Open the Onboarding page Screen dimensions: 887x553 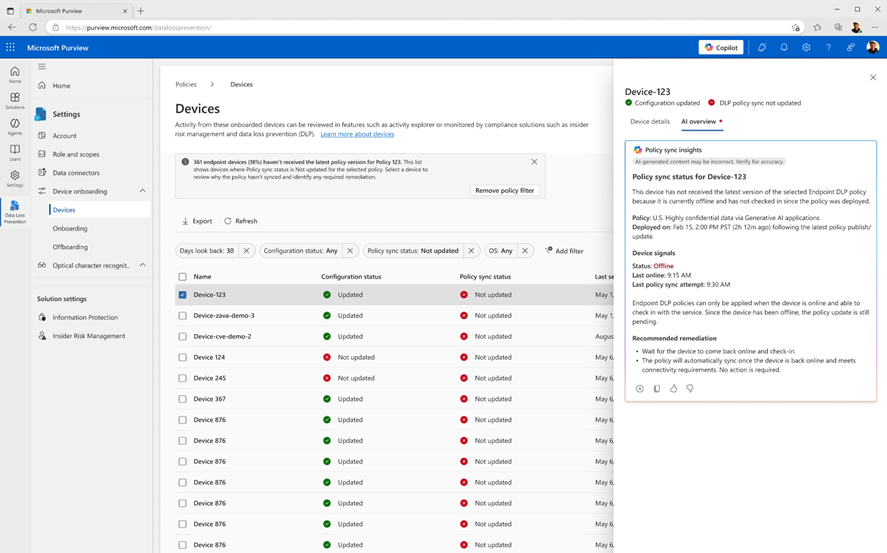[70, 228]
